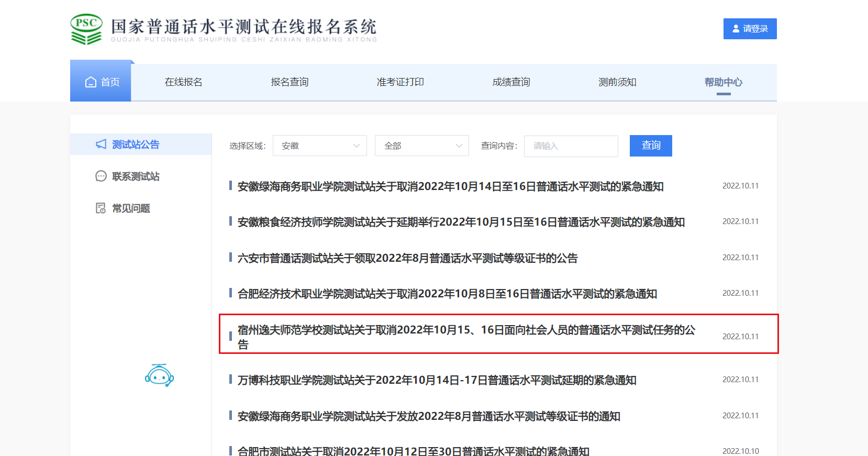The width and height of the screenshot is (868, 456).
Task: Click the 请登录 login button
Action: [750, 29]
